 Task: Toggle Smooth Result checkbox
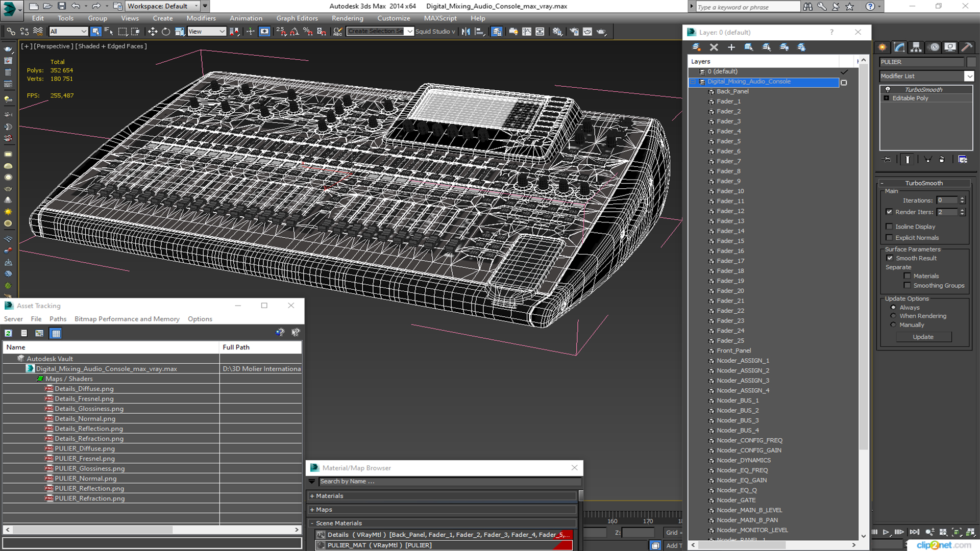(890, 258)
